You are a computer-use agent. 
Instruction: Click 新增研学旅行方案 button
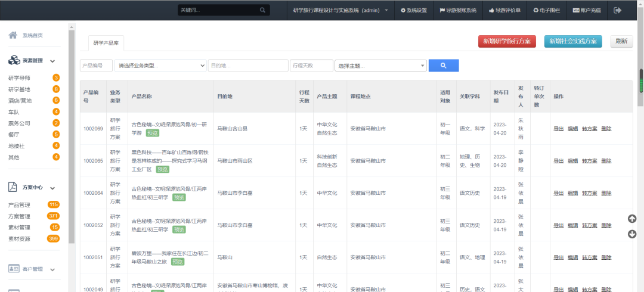tap(507, 42)
